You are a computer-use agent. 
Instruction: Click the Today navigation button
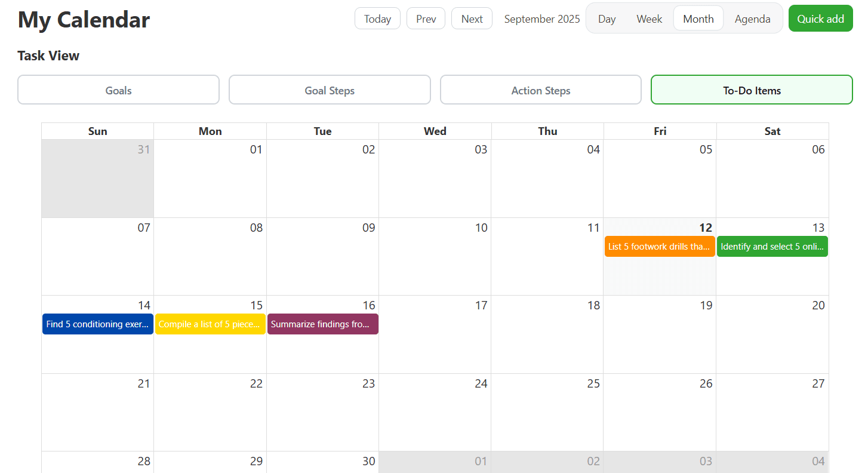[x=377, y=19]
